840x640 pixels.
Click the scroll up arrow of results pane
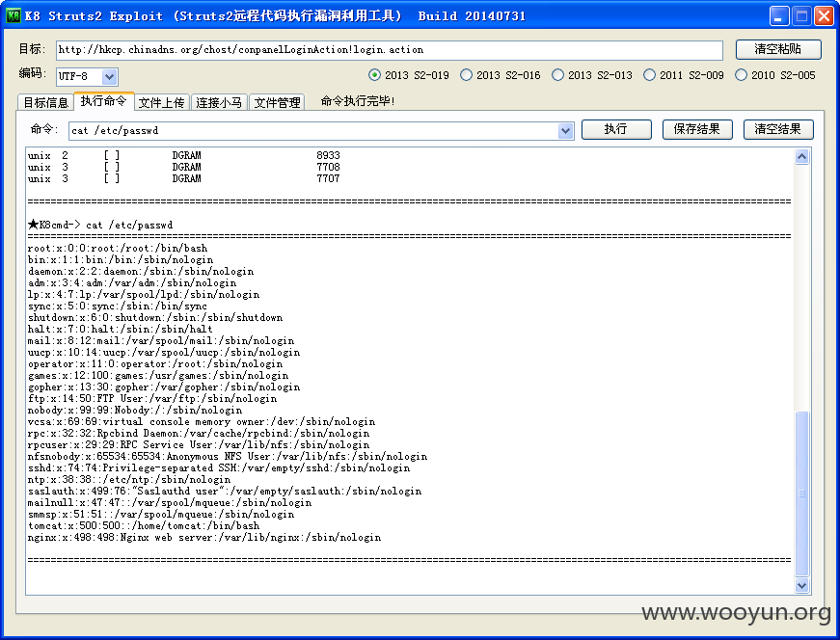tap(801, 156)
